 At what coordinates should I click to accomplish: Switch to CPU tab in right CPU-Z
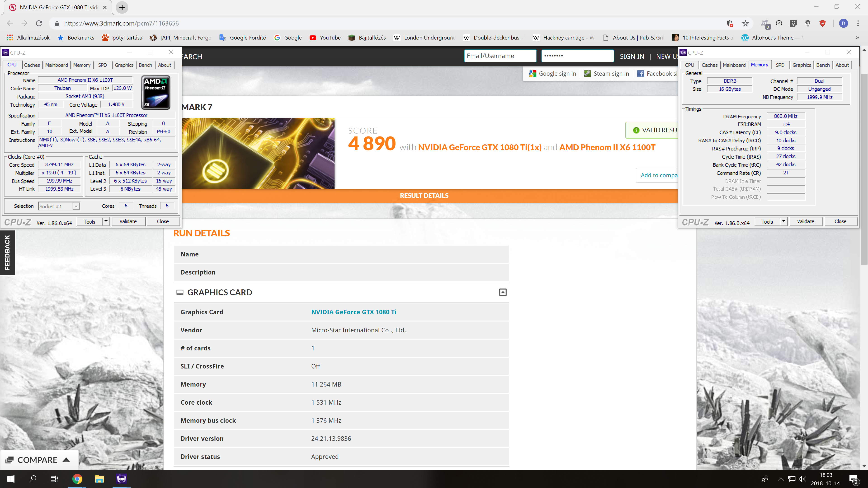click(x=689, y=65)
